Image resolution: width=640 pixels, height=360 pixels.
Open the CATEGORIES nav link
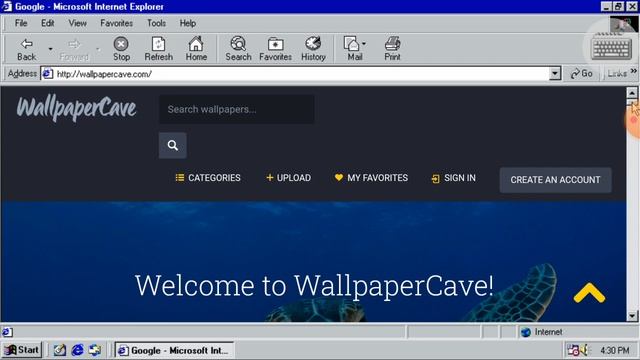coord(208,178)
